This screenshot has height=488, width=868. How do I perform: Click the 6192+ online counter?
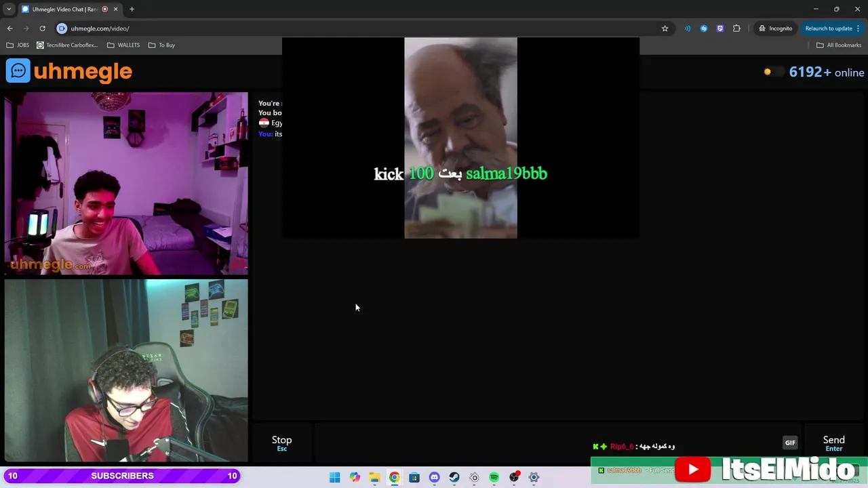click(x=826, y=73)
